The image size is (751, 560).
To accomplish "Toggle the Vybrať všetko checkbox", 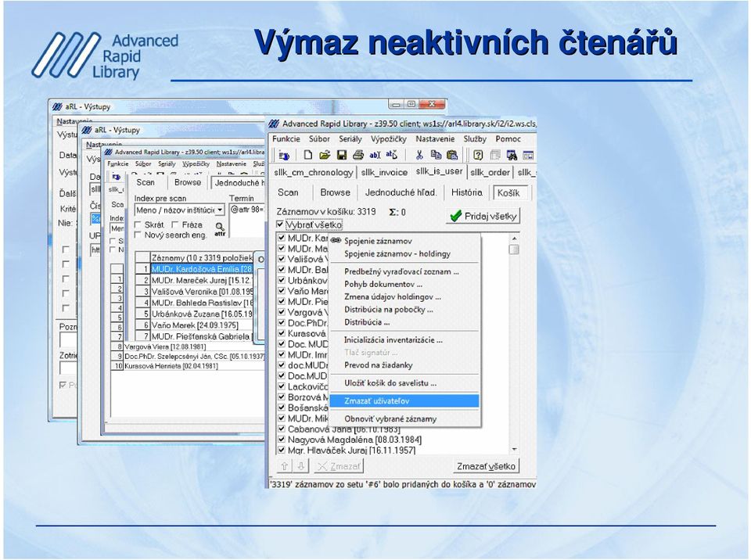I will click(x=280, y=224).
